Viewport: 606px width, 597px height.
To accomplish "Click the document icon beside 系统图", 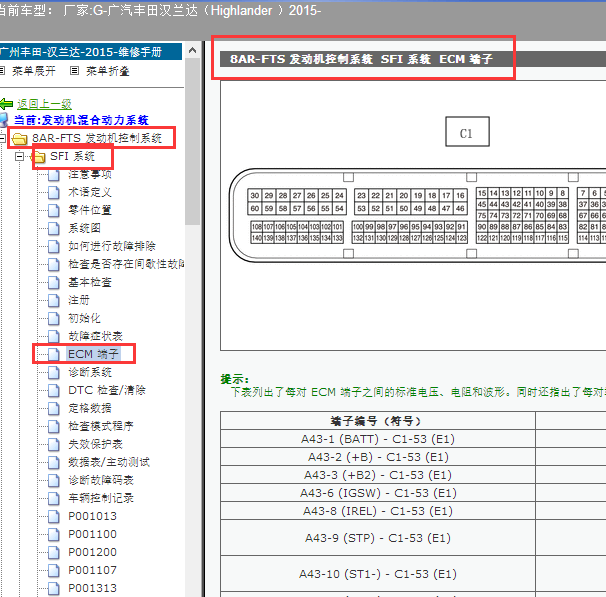I will 54,228.
